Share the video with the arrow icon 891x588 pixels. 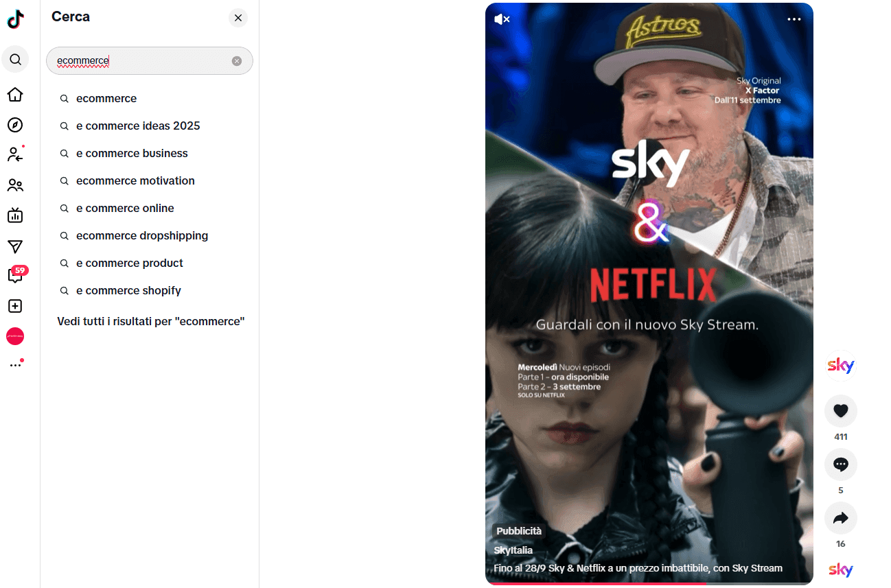[841, 518]
